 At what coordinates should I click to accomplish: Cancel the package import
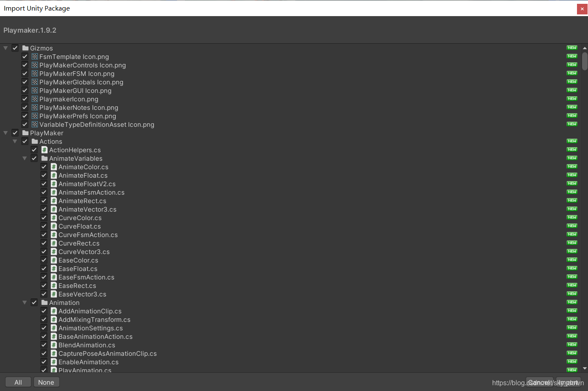[539, 382]
